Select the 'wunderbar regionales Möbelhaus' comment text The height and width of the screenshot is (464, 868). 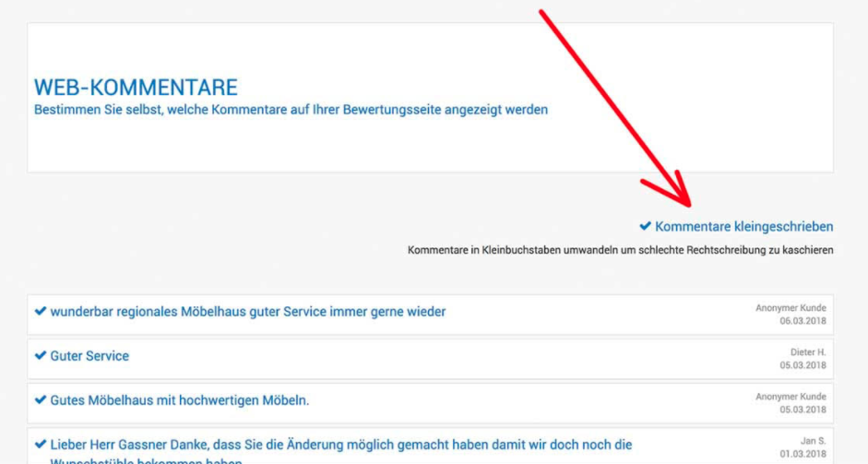point(247,312)
